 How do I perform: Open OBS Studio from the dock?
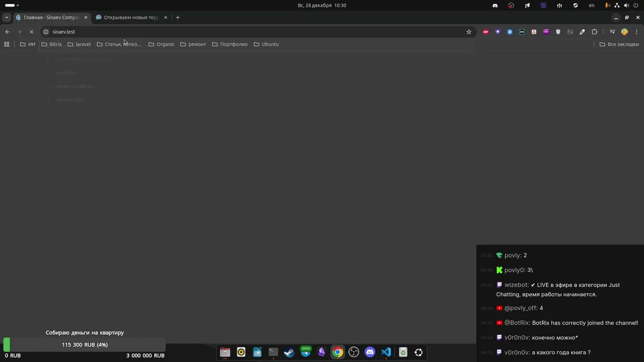point(354,352)
